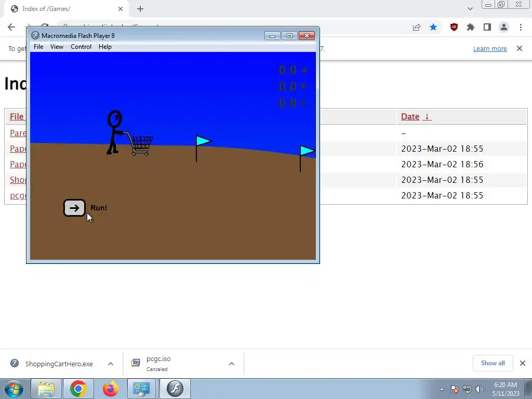The width and height of the screenshot is (532, 399).
Task: Open Windows Explorer from the taskbar
Action: click(46, 389)
